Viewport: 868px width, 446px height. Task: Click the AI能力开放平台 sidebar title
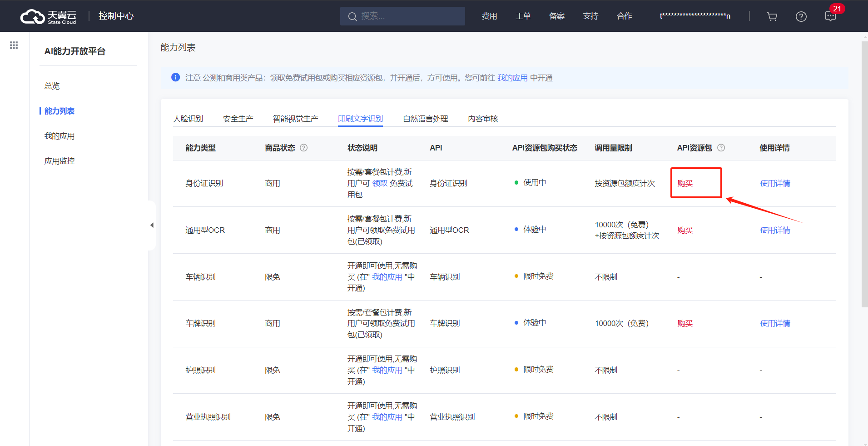click(74, 51)
